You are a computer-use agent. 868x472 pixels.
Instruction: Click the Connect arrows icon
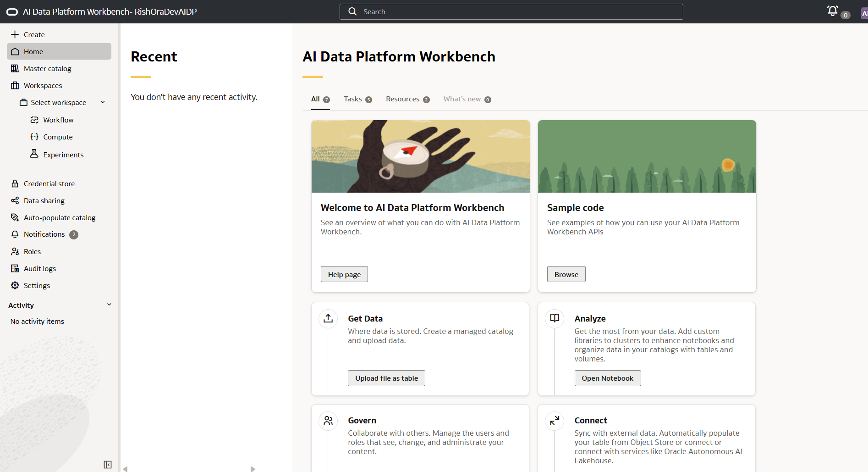click(555, 420)
